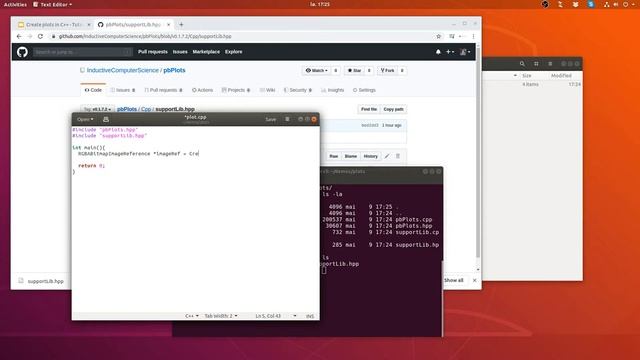The height and width of the screenshot is (360, 640).
Task: Open the Text Editor Open dropdown
Action: [x=85, y=119]
